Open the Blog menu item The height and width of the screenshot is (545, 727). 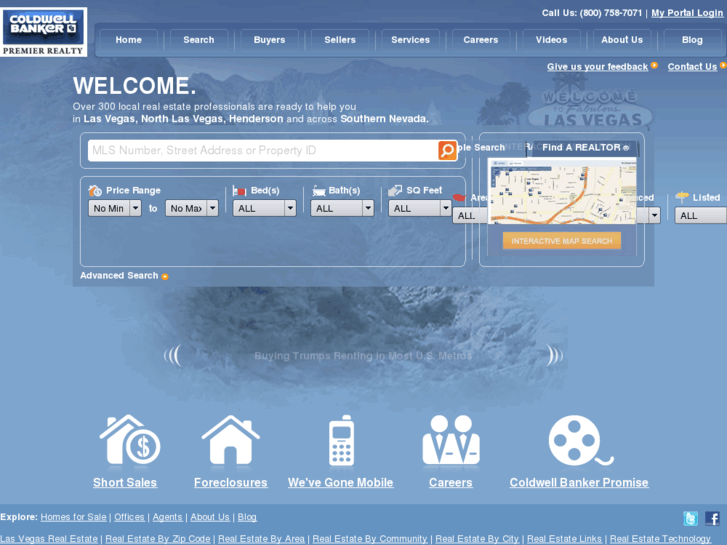(x=692, y=40)
